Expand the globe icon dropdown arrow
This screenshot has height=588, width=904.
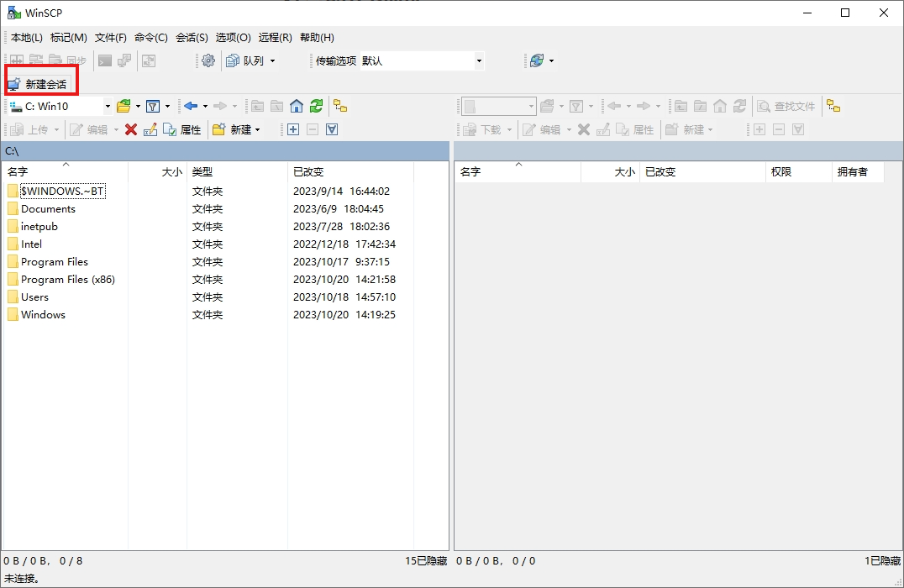point(552,60)
